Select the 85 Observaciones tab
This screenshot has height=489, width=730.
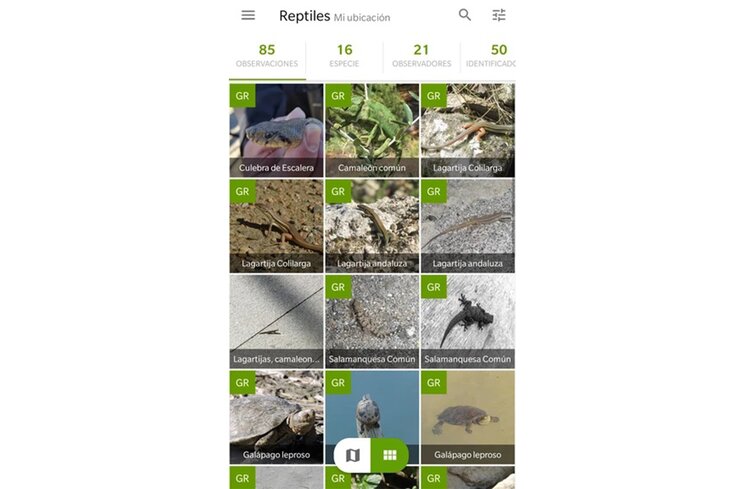(267, 55)
